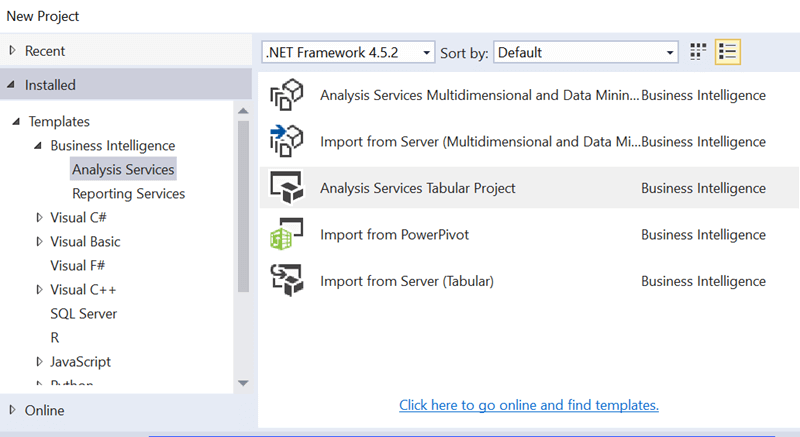Click the tree scrollbar down arrow

point(243,383)
